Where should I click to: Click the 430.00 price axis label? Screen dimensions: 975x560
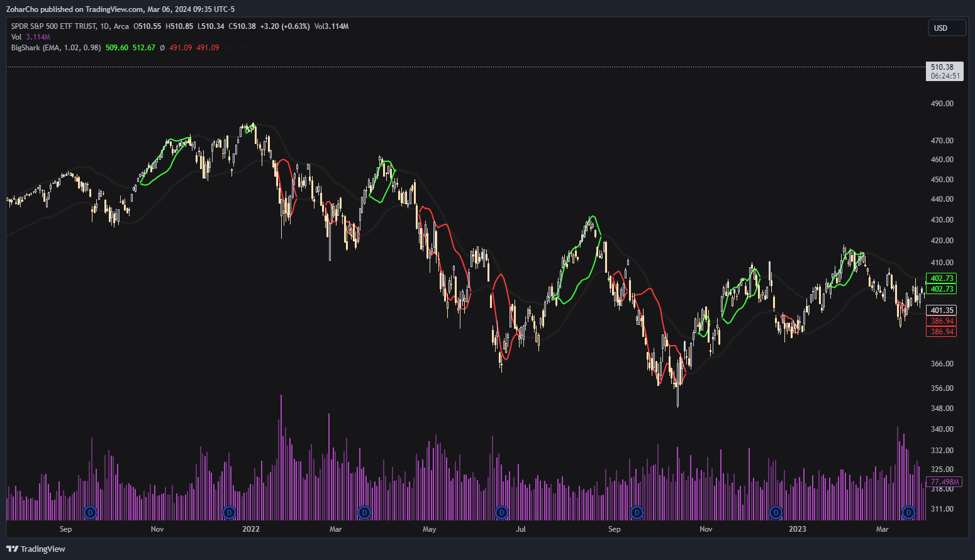click(942, 220)
